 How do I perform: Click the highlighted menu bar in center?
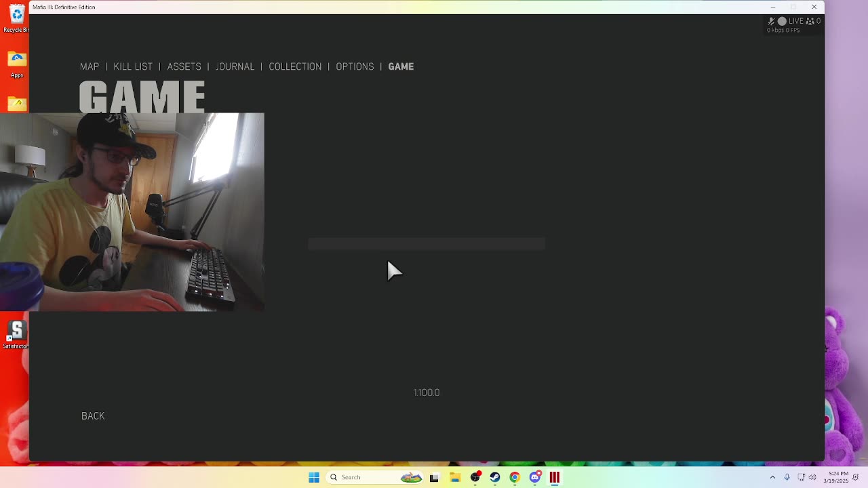(427, 244)
